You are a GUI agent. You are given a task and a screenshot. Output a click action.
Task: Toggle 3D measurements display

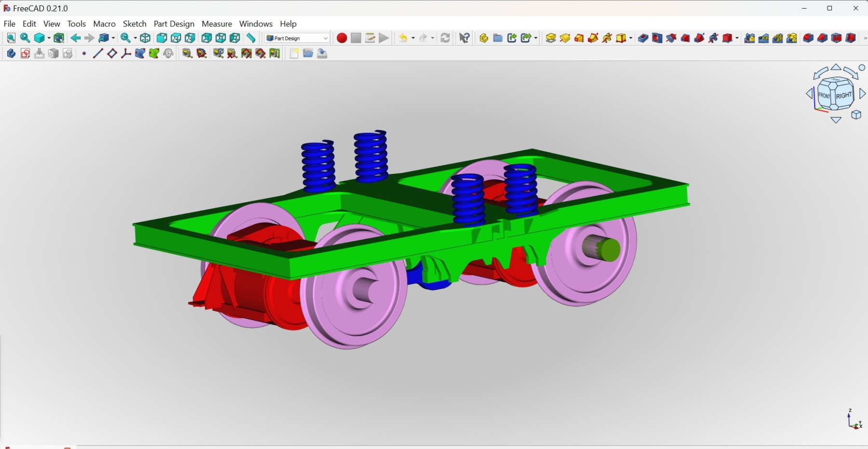[x=261, y=53]
